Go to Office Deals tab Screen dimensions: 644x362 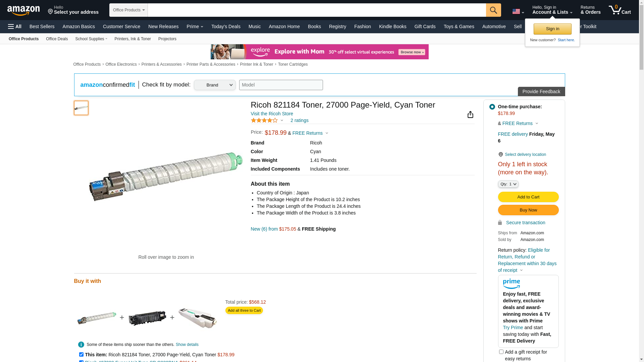pos(57,39)
